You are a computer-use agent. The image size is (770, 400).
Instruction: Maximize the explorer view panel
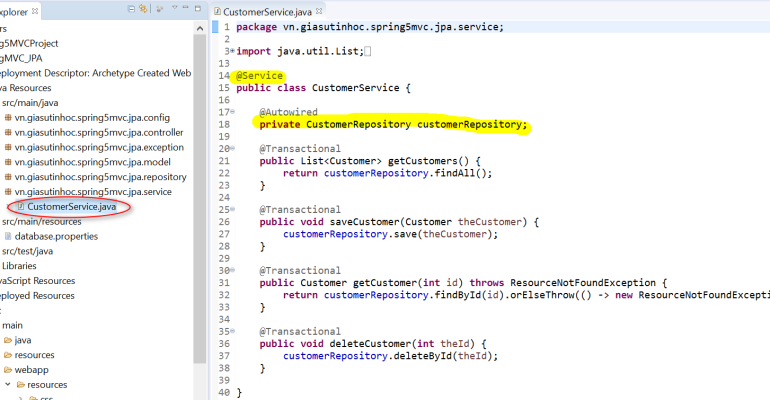click(x=198, y=8)
